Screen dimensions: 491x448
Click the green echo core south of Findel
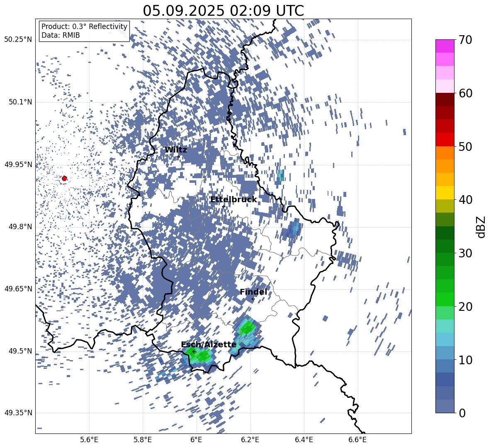click(x=247, y=328)
